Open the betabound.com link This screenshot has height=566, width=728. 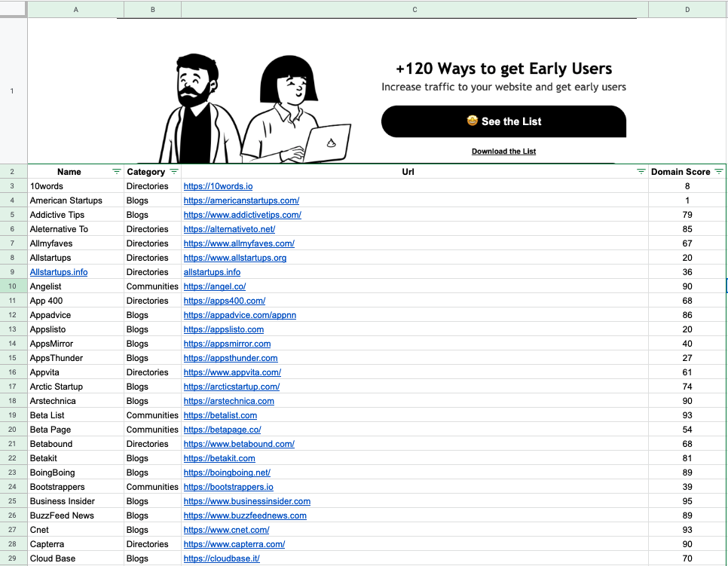(x=239, y=445)
